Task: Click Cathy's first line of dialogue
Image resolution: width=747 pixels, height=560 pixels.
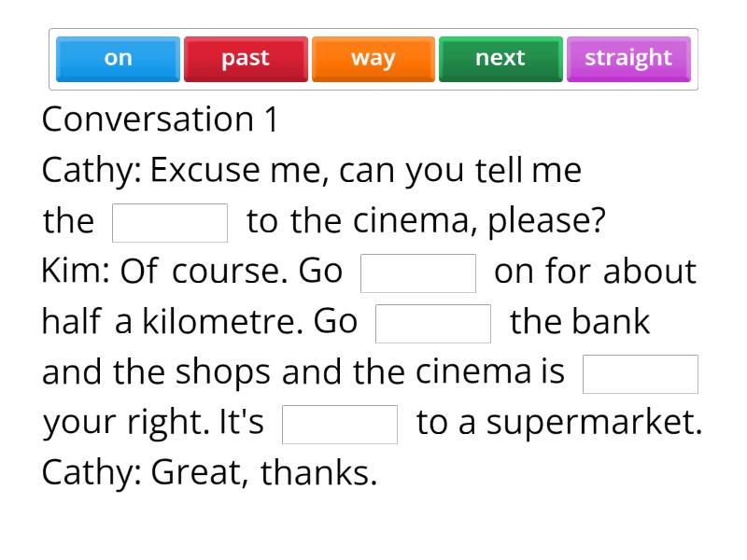Action: [312, 170]
